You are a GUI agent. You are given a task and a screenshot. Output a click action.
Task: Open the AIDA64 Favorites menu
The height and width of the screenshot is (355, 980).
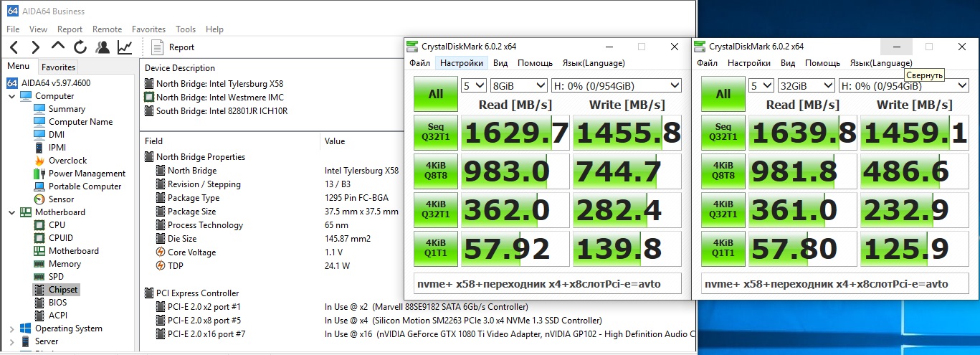click(148, 29)
